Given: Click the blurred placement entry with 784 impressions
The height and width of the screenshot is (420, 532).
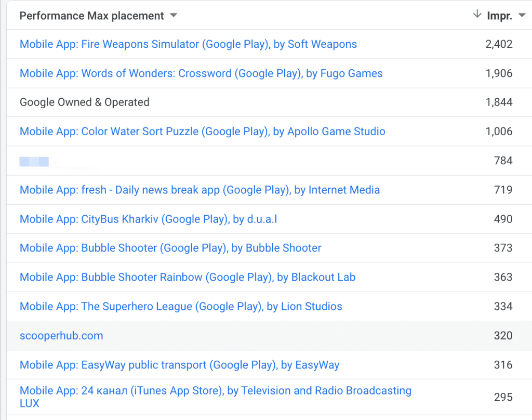Looking at the screenshot, I should (34, 162).
